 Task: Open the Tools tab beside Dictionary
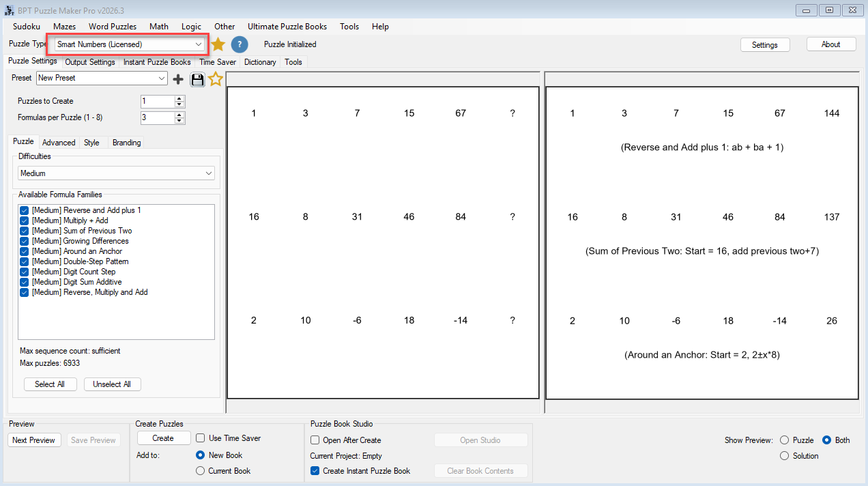pyautogui.click(x=293, y=62)
